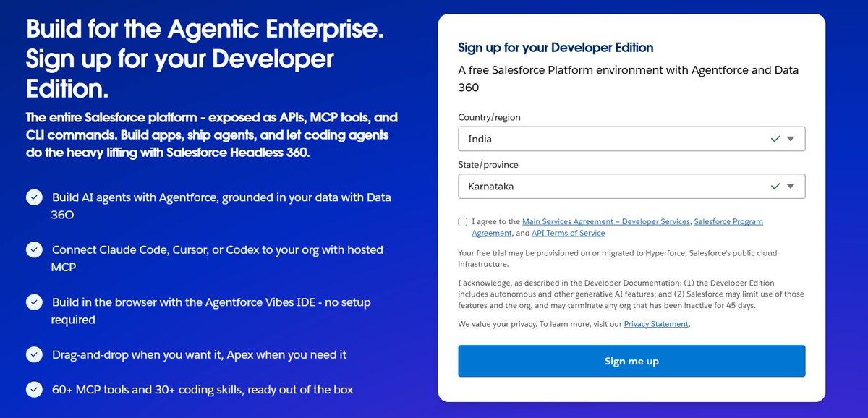Open the Country/region dropdown showing India
This screenshot has height=418, width=868.
pyautogui.click(x=631, y=139)
